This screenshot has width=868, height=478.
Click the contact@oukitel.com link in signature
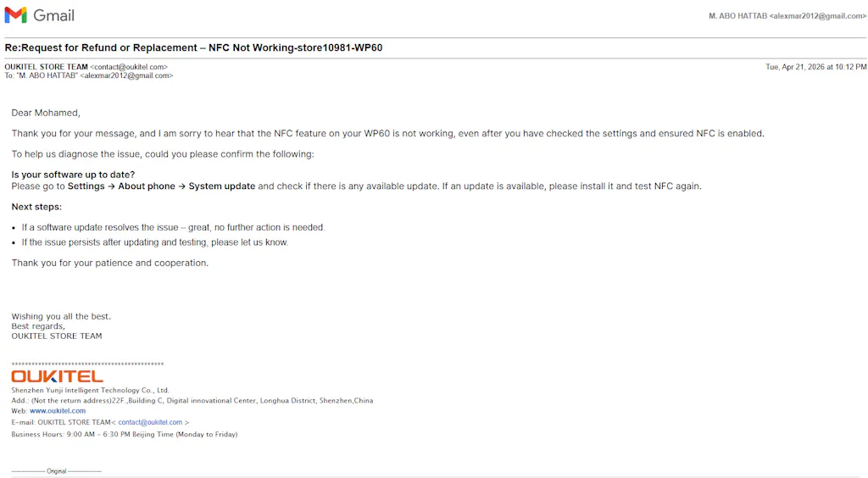click(x=150, y=422)
